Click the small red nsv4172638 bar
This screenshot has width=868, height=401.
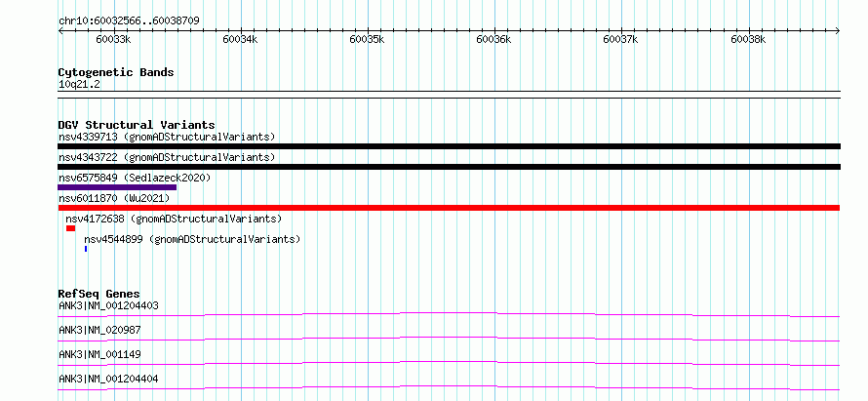70,228
